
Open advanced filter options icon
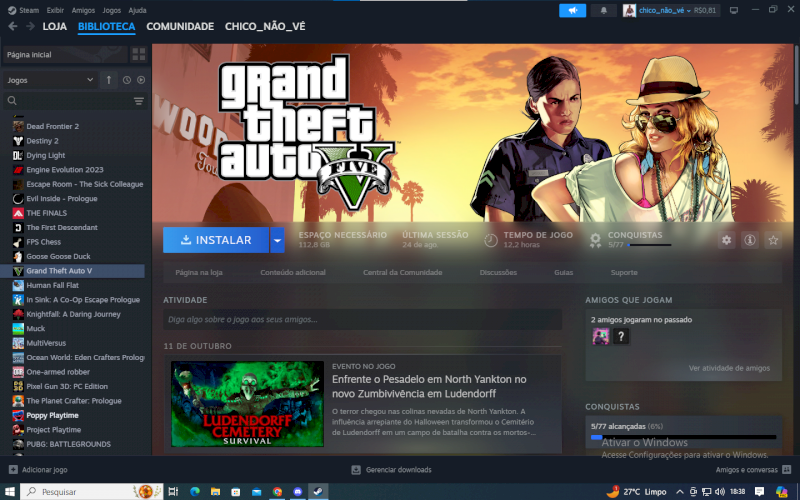[139, 101]
